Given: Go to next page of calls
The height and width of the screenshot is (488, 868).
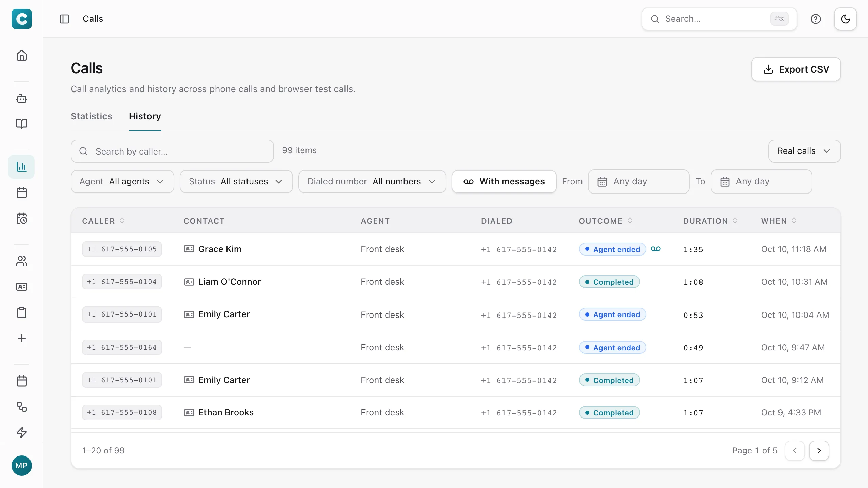Looking at the screenshot, I should coord(819,451).
